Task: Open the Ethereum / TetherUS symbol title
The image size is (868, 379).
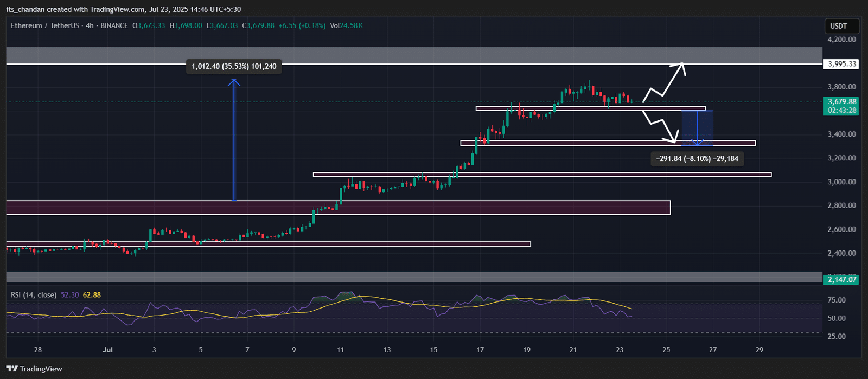Action: (x=42, y=25)
